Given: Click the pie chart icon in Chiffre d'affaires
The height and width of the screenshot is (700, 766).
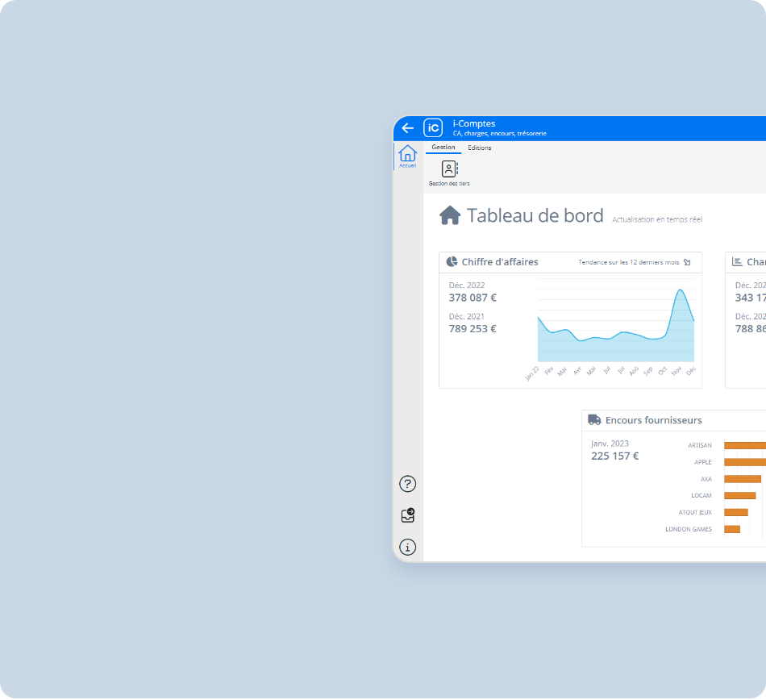Looking at the screenshot, I should (452, 262).
